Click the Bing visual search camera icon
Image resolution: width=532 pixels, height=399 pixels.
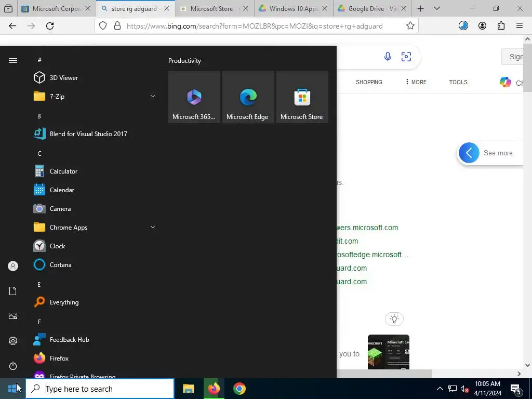[406, 56]
